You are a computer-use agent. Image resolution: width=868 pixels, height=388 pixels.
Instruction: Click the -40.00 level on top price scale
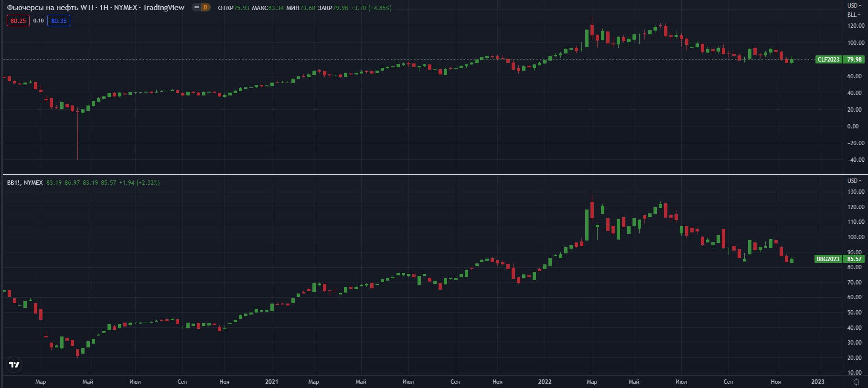855,160
